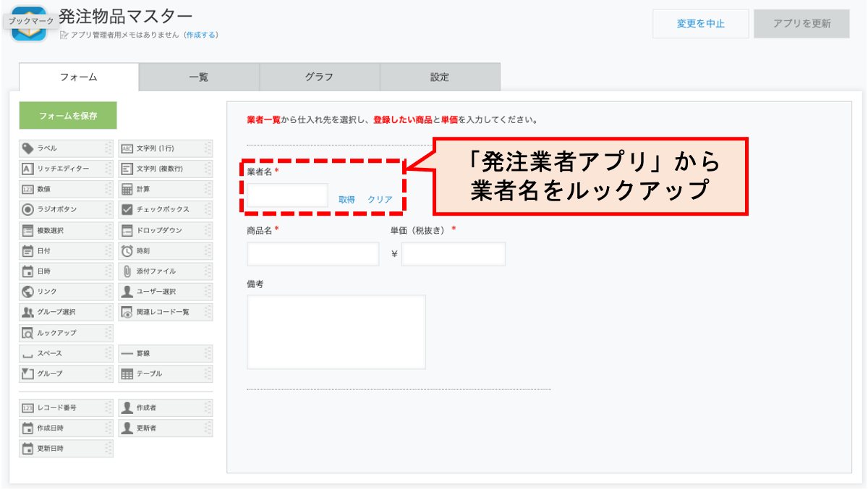Choose the チェックボックス field element
Screen dimensions: 868x490
point(165,210)
